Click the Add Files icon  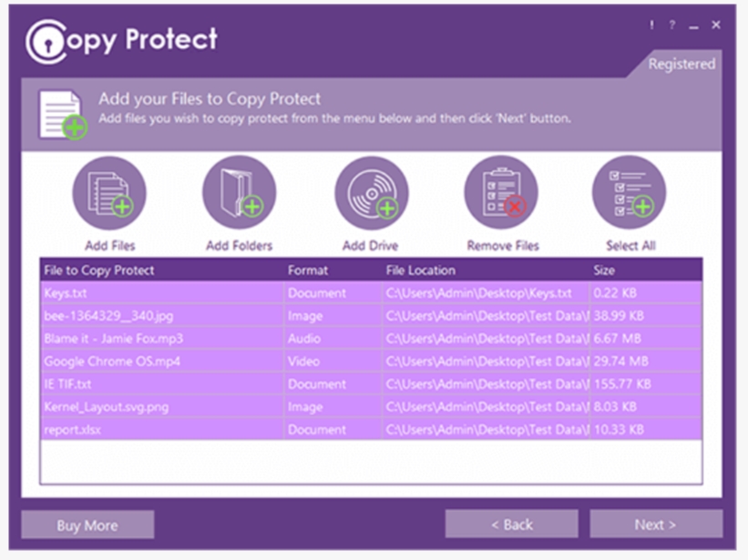click(109, 194)
